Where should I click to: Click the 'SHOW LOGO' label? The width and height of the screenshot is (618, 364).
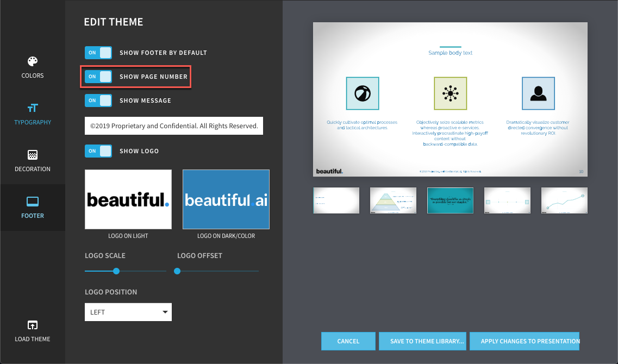coord(139,151)
